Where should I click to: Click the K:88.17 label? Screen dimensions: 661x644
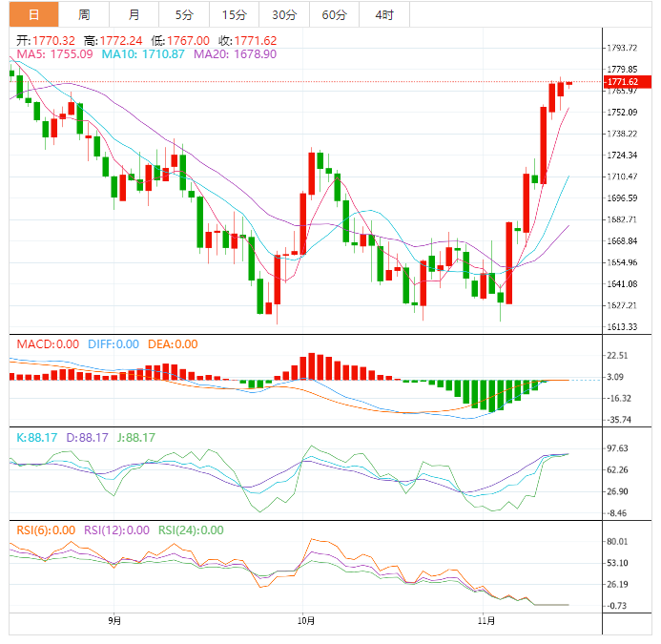pos(36,437)
